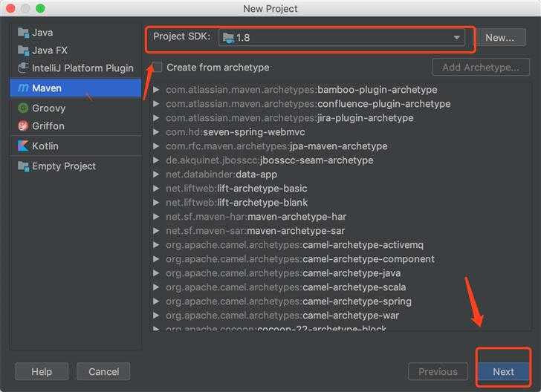Expand jira-plugin-archetype entry
Screen dimensions: 541x392
pyautogui.click(x=156, y=118)
